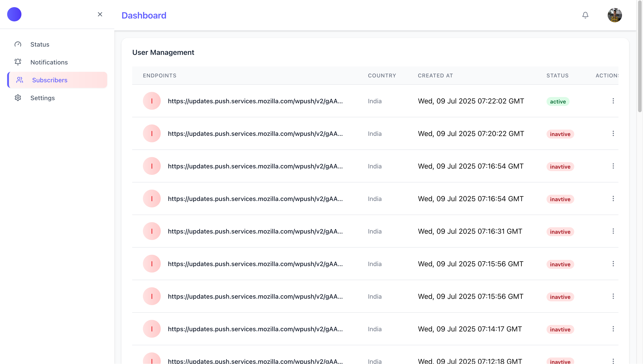This screenshot has height=364, width=643.
Task: Open actions menu for 07:14:17 subscriber
Action: pos(613,329)
